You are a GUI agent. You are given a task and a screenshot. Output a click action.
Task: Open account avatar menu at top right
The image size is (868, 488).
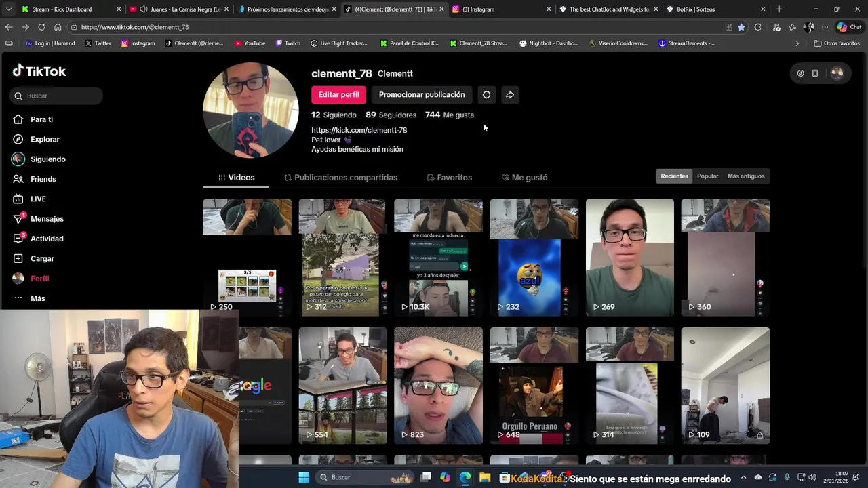[837, 73]
